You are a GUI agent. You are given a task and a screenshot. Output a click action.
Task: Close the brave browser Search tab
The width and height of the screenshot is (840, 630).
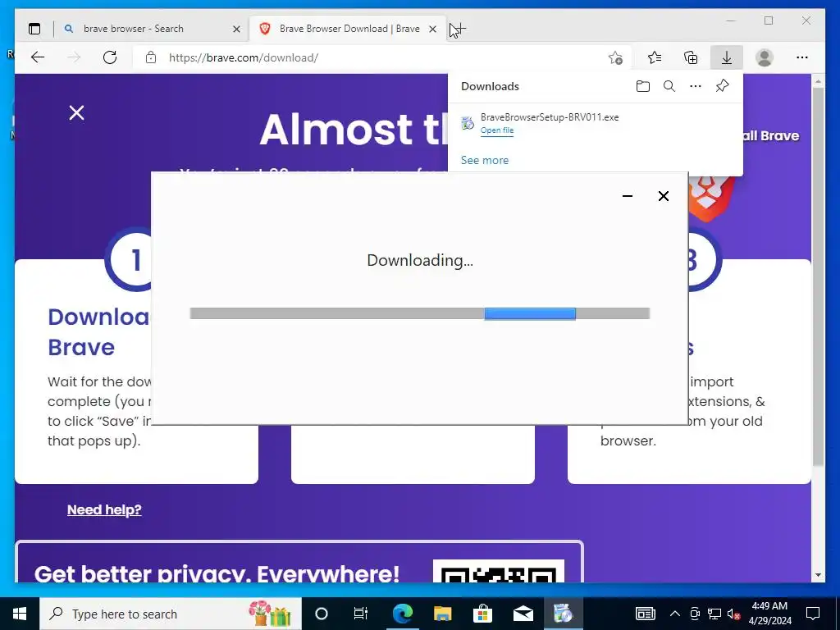pyautogui.click(x=236, y=29)
